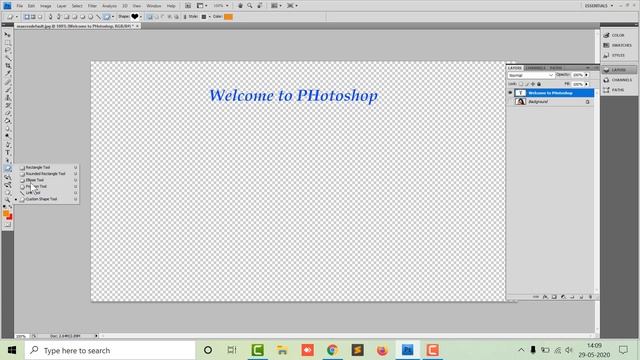Viewport: 640px width, 360px height.
Task: Select the Move tool in the toolbox
Action: [7, 35]
